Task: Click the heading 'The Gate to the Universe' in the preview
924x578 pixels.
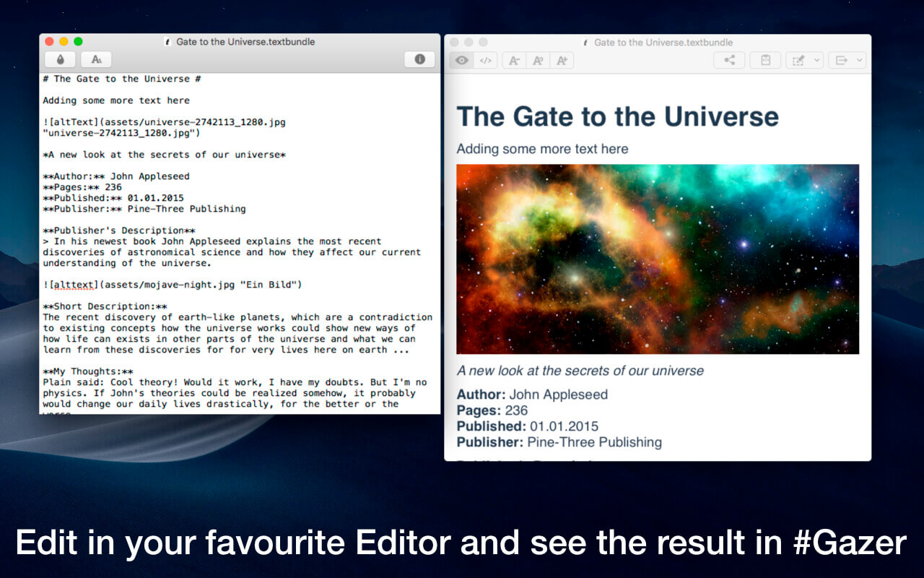Action: point(618,116)
